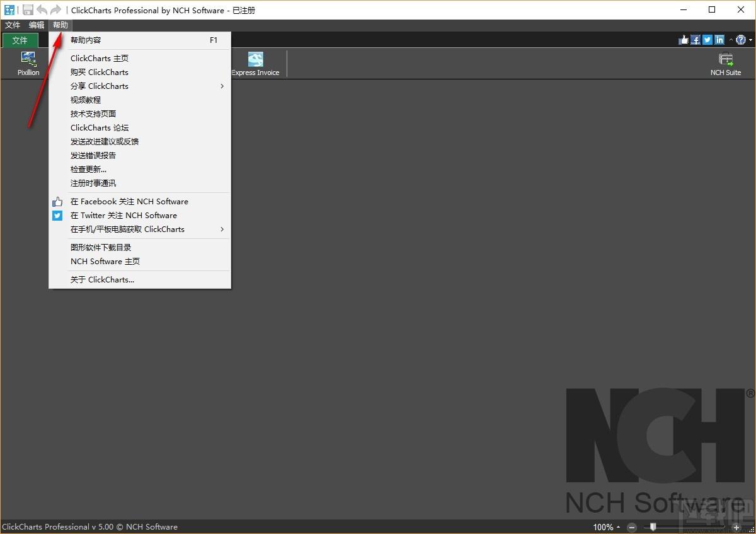Image resolution: width=756 pixels, height=534 pixels.
Task: Select 技术支持页面 menu entry
Action: point(140,114)
